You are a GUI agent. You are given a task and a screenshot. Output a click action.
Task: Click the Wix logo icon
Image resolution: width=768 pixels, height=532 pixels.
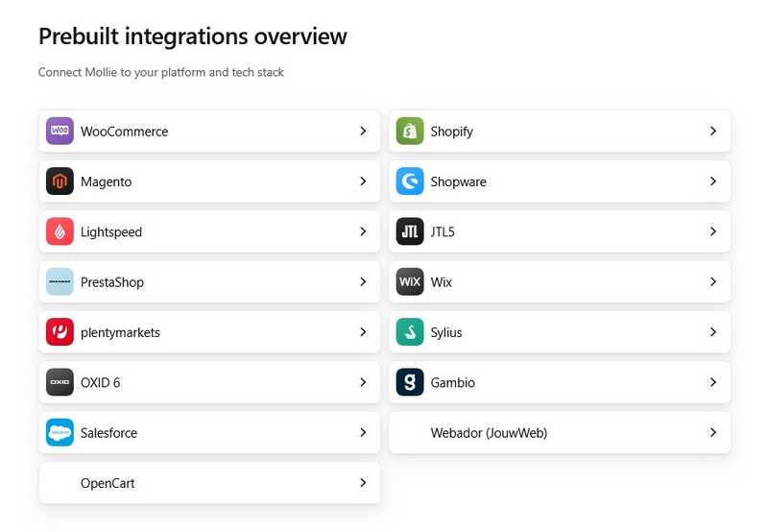pos(410,282)
